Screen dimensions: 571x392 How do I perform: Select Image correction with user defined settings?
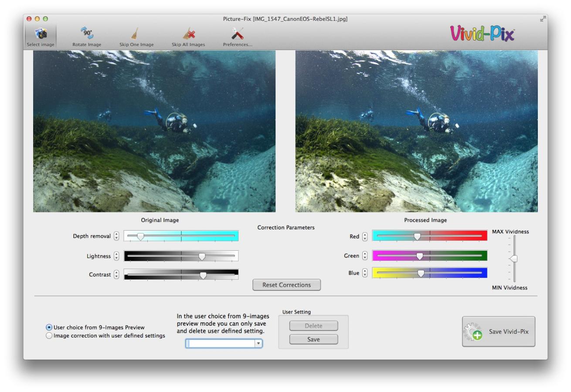point(49,336)
